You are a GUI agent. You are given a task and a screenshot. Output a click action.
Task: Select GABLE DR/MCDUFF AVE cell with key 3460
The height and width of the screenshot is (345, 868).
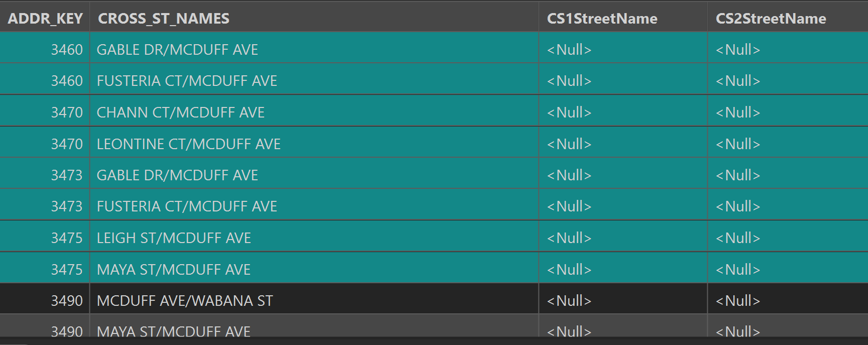(177, 50)
